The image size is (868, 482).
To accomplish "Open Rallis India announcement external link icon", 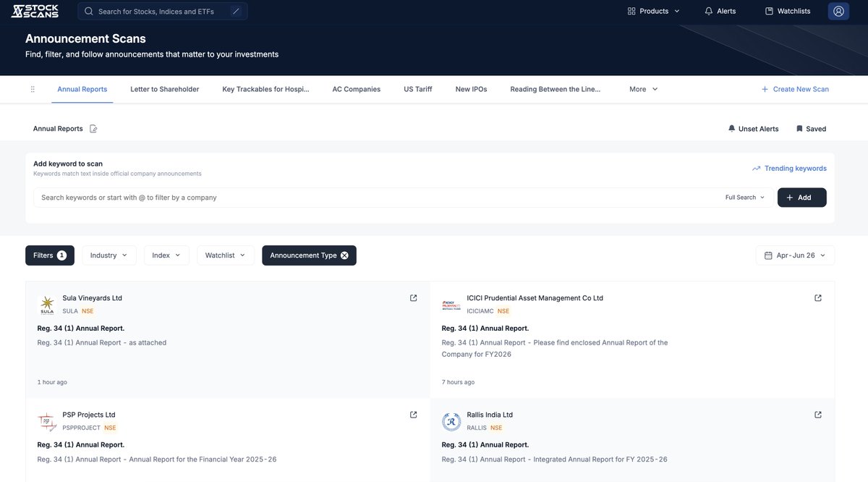I will tap(818, 415).
